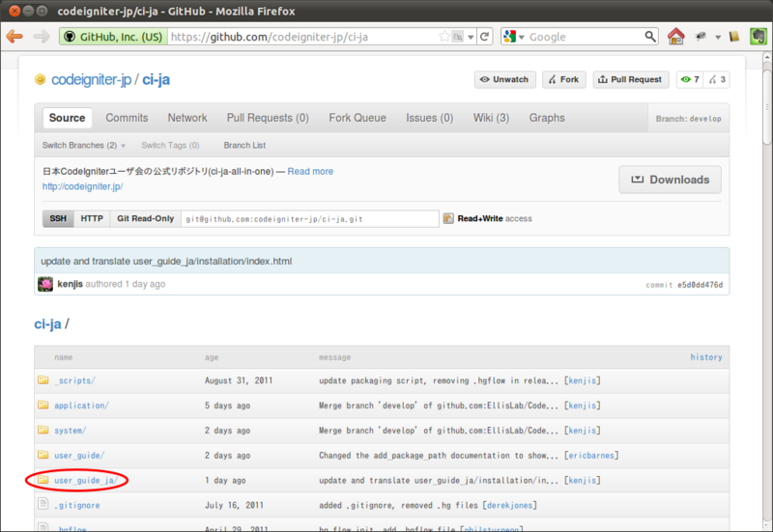
Task: Click the kenjis commit author name
Action: point(70,284)
